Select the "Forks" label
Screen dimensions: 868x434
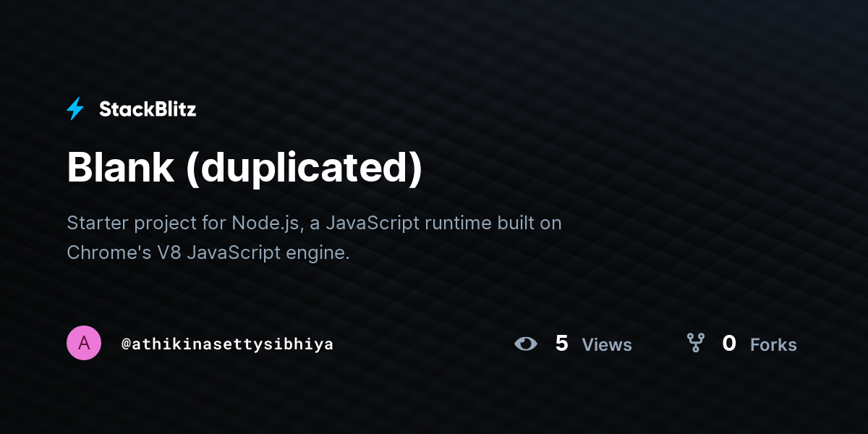click(x=773, y=345)
